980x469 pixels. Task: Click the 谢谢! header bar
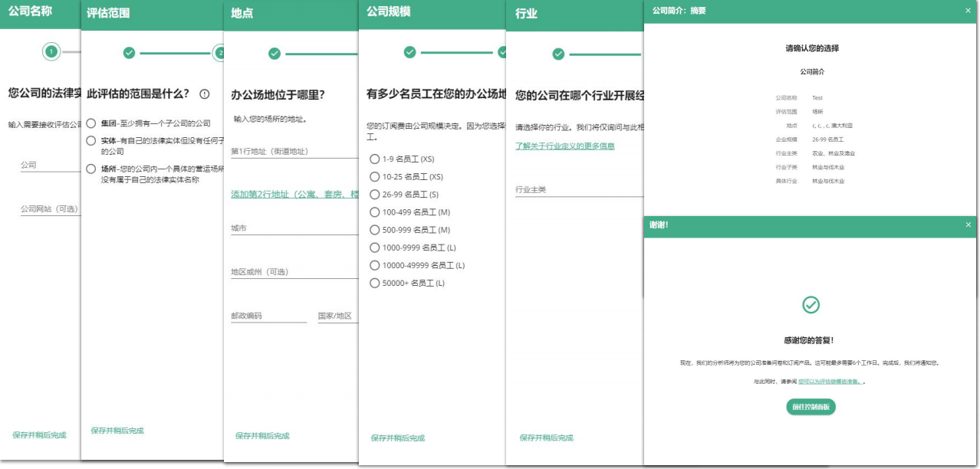click(x=767, y=225)
